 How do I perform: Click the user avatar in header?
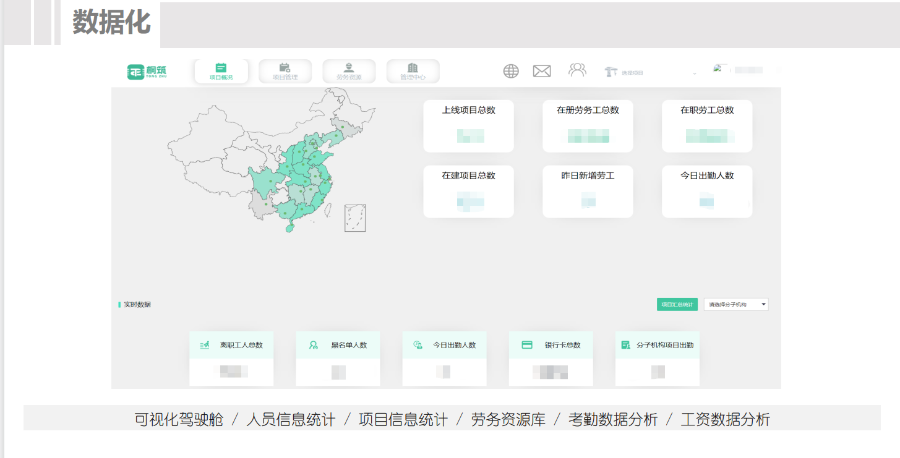pyautogui.click(x=718, y=69)
